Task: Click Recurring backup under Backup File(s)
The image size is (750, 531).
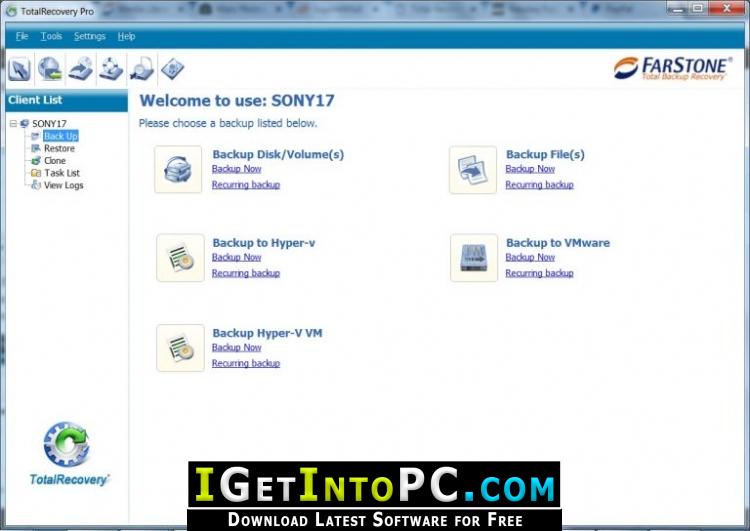Action: click(x=540, y=185)
